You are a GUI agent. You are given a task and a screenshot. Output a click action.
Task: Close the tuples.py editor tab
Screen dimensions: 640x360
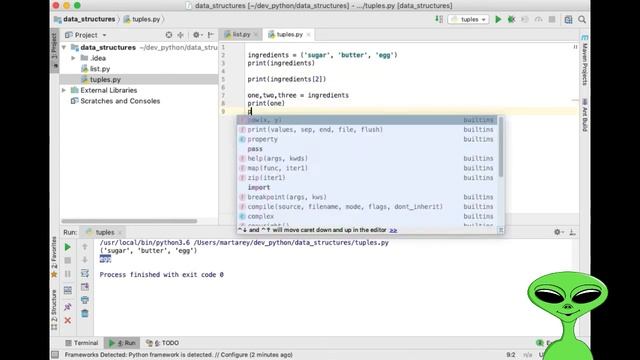click(x=309, y=35)
